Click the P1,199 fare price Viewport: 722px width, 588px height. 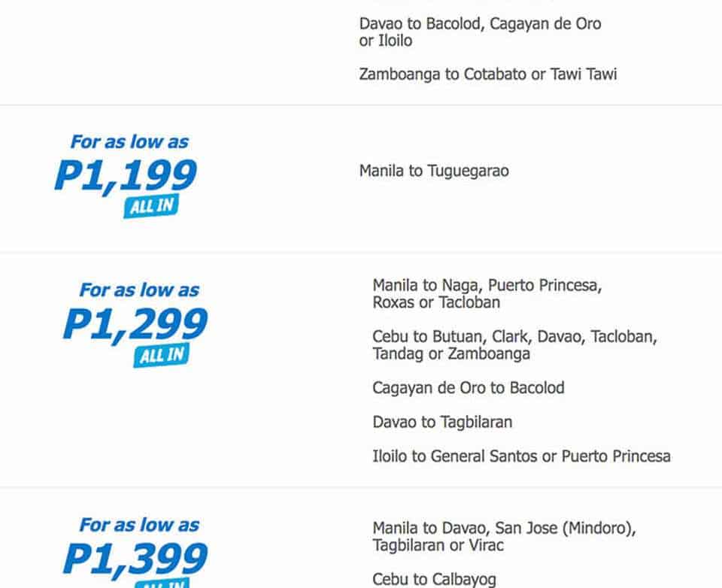pyautogui.click(x=126, y=174)
